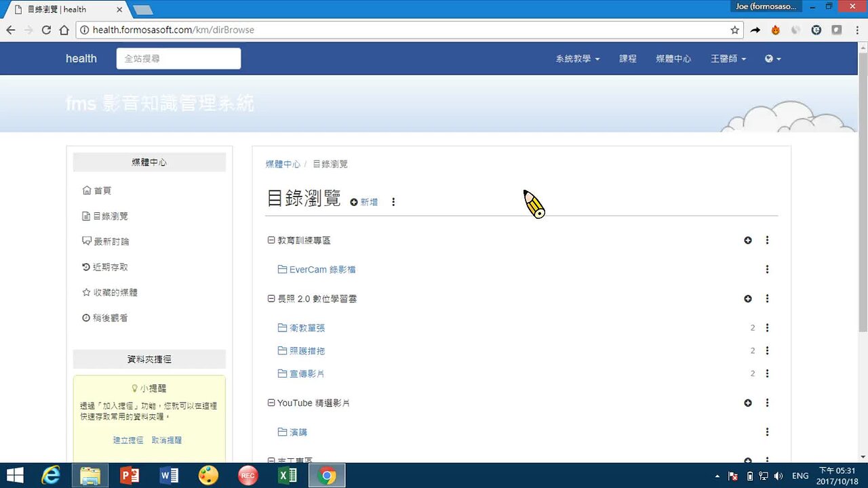Launch Excel from the taskbar
Image resolution: width=868 pixels, height=488 pixels.
tap(287, 474)
